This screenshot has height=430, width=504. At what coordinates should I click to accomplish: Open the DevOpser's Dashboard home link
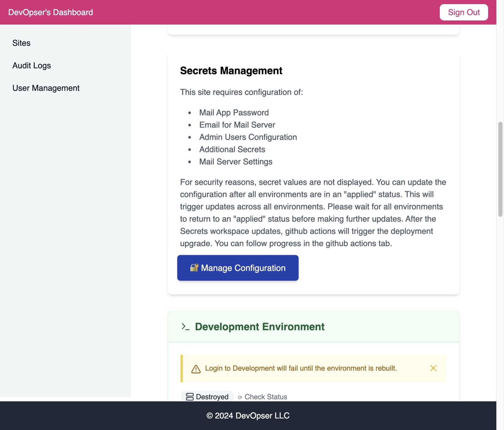click(50, 12)
